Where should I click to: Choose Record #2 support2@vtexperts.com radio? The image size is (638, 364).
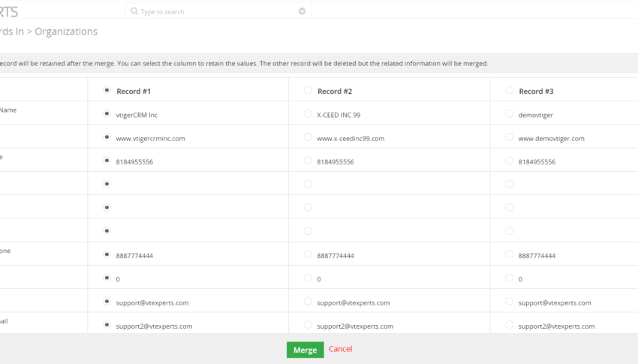click(308, 325)
